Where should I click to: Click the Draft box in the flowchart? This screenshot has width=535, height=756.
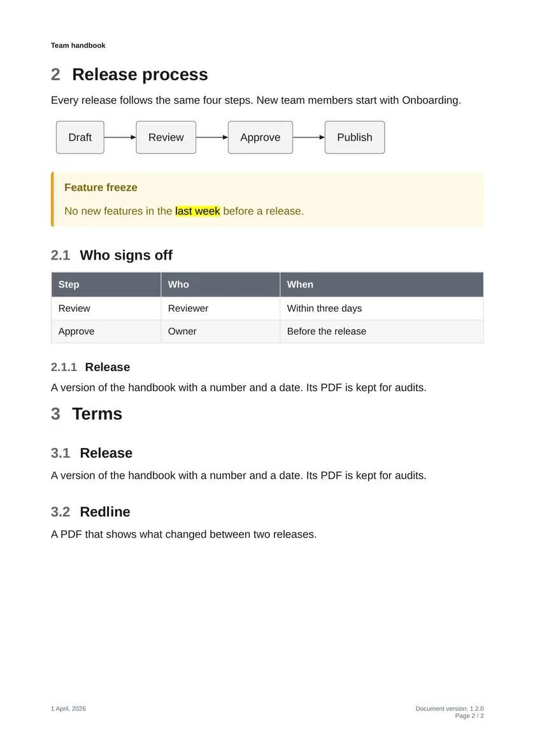(80, 137)
